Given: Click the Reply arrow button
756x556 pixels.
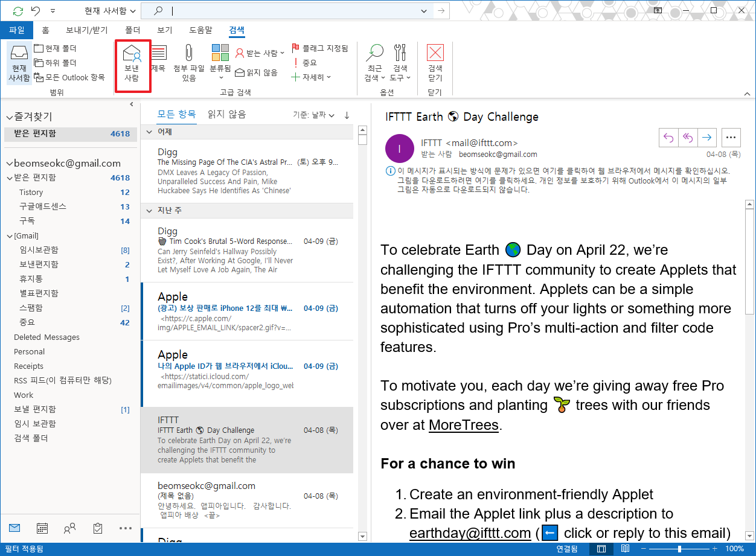Looking at the screenshot, I should click(668, 138).
